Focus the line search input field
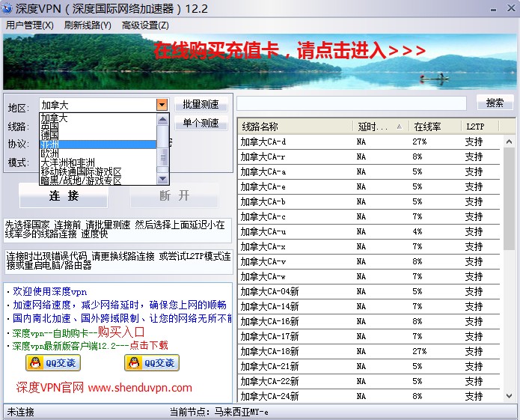Viewport: 520px width, 420px height. (352, 103)
